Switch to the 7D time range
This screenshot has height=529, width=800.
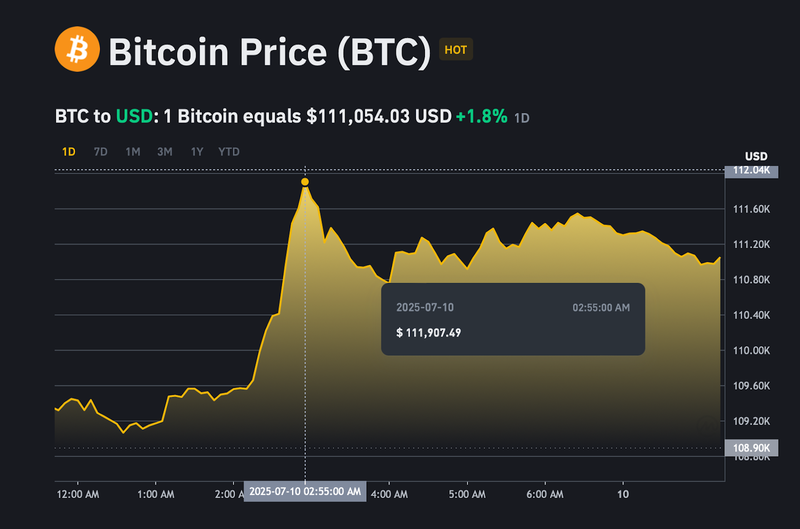coord(100,152)
